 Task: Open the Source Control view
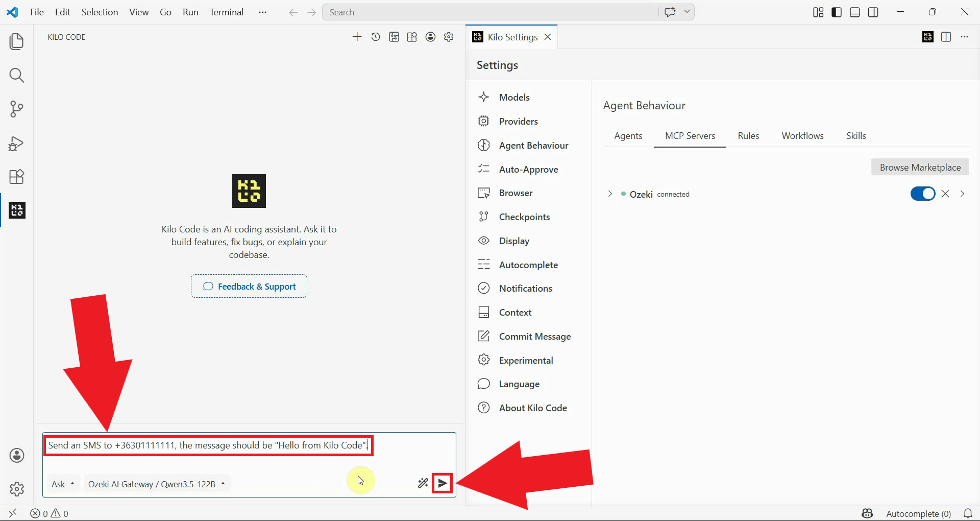[17, 109]
